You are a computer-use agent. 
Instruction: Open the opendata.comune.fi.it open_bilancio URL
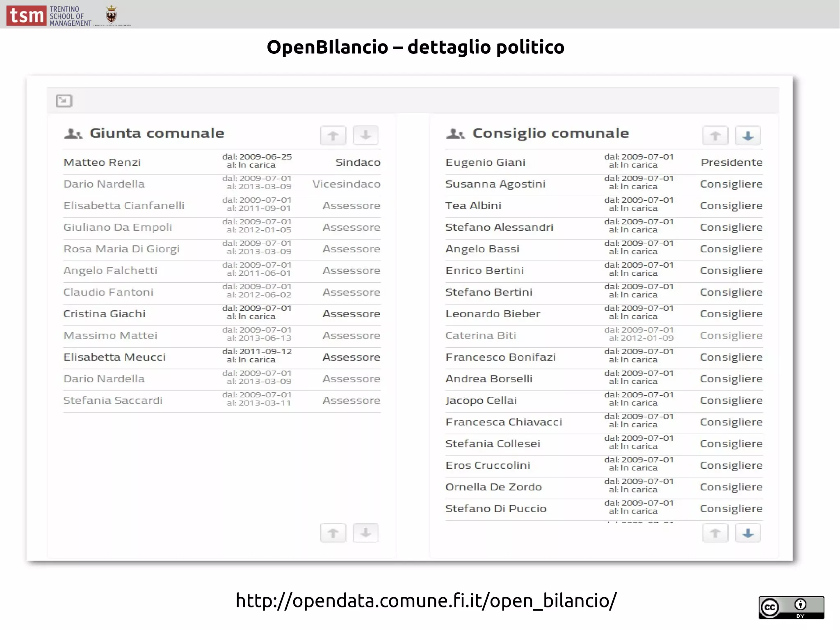(426, 600)
